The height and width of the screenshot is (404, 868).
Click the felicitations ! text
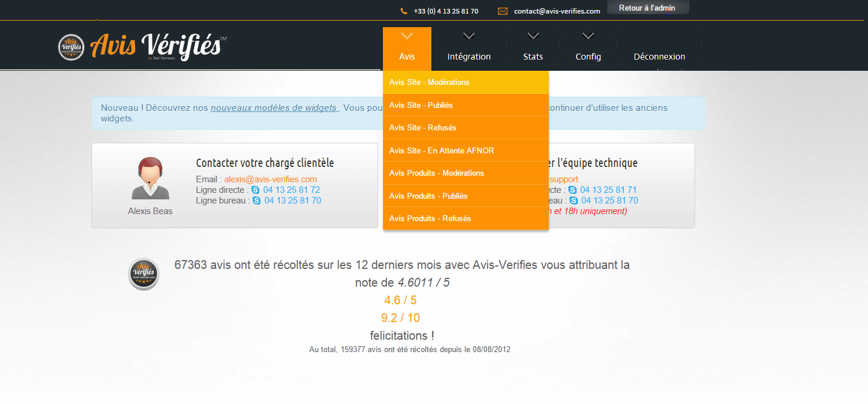(x=402, y=336)
